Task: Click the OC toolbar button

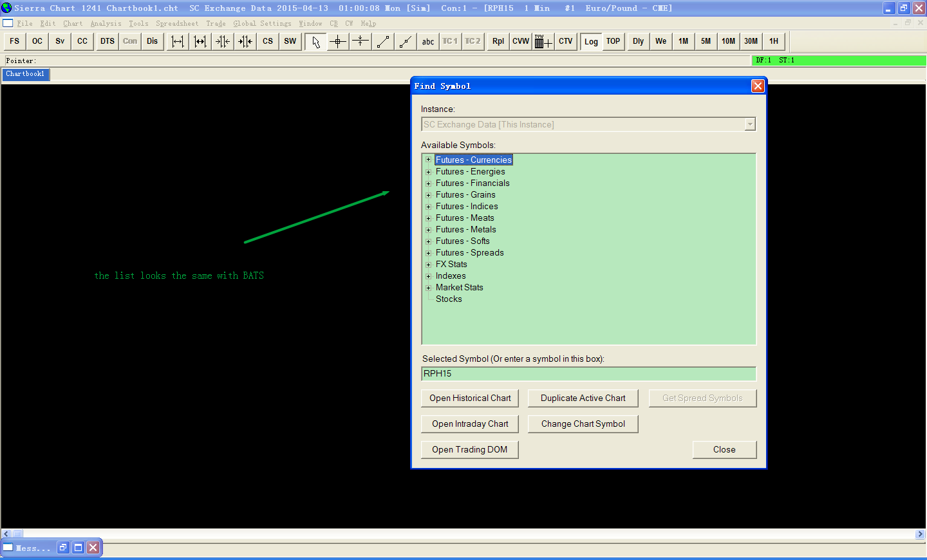Action: tap(37, 41)
